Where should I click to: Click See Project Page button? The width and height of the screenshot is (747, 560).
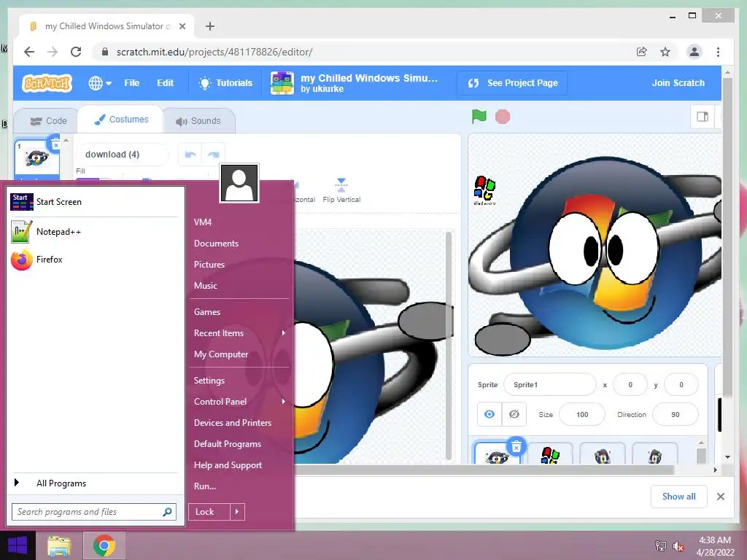point(513,83)
